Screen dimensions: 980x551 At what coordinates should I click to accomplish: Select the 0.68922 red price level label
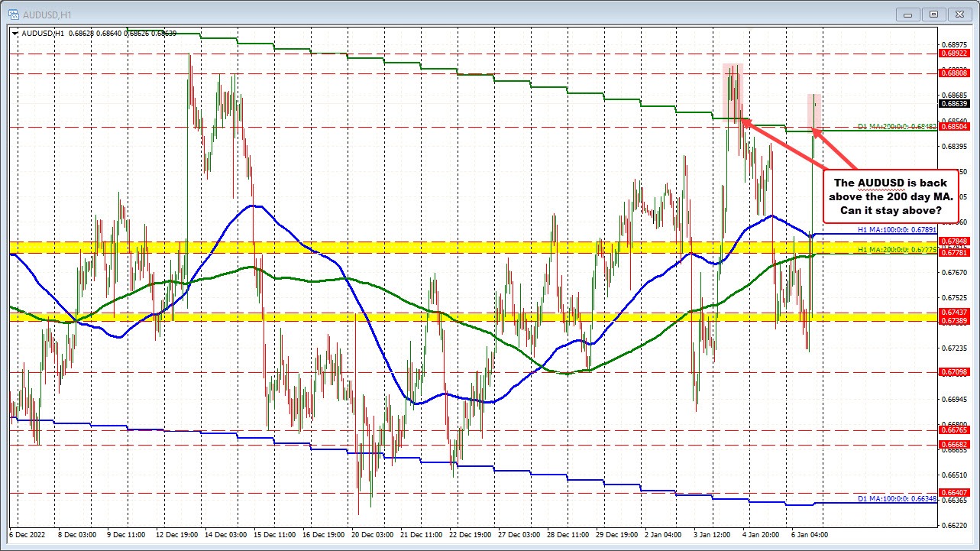point(953,54)
